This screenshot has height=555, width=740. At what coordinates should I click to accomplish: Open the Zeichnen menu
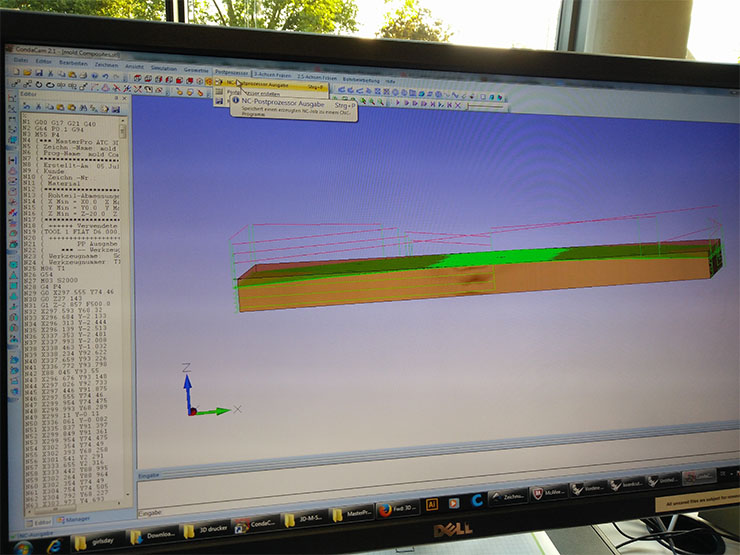(x=106, y=65)
